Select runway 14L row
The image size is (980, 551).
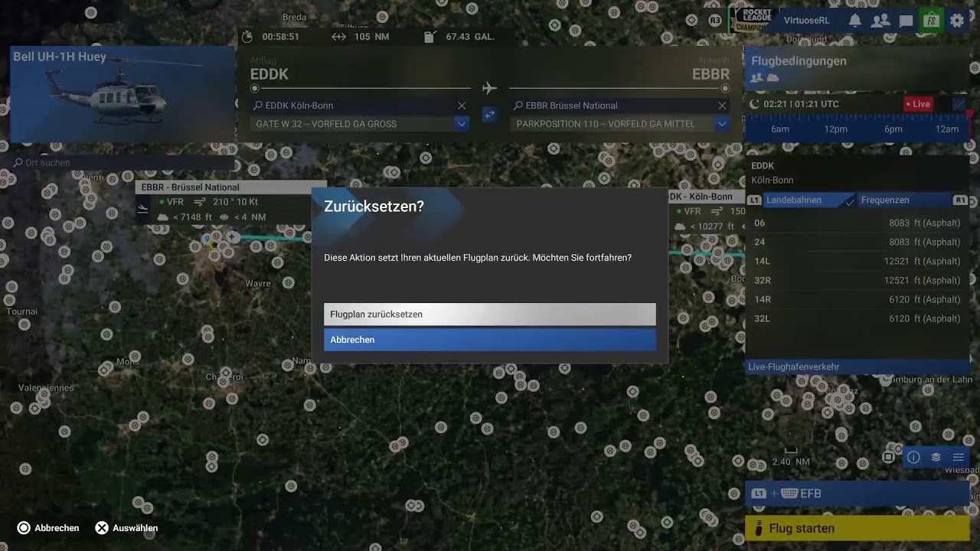click(857, 262)
